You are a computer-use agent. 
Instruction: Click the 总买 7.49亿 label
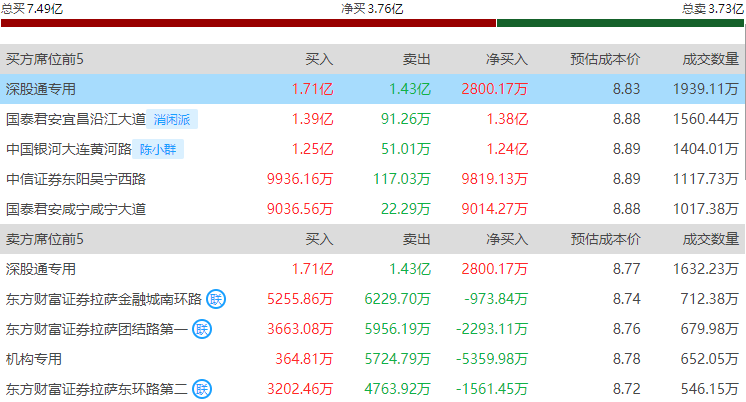pos(32,9)
